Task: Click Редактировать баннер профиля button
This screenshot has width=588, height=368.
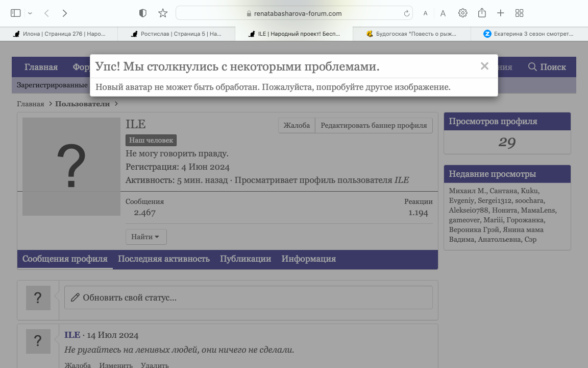Action: pos(374,125)
